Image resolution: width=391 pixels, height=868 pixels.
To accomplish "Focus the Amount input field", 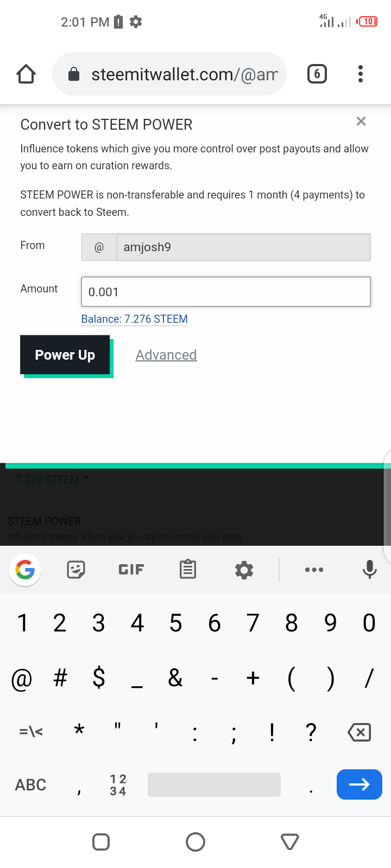I will (x=226, y=292).
